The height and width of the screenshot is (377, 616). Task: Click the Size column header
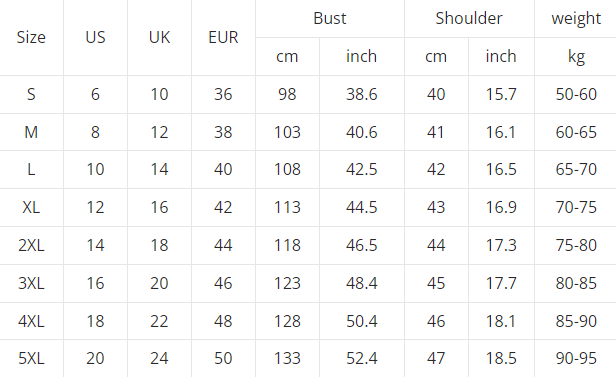tap(31, 37)
